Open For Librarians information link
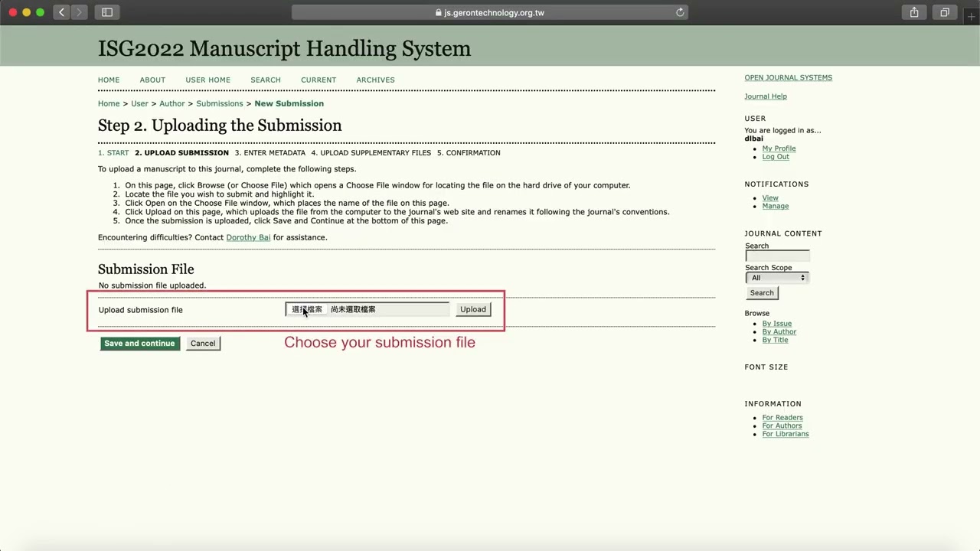Viewport: 980px width, 551px height. point(786,434)
